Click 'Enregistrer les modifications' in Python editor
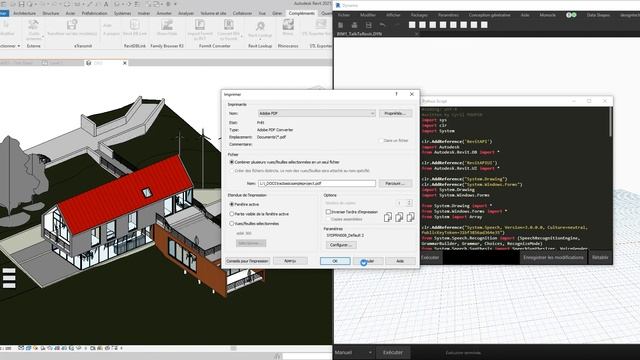Image resolution: width=640 pixels, height=360 pixels. (x=553, y=258)
